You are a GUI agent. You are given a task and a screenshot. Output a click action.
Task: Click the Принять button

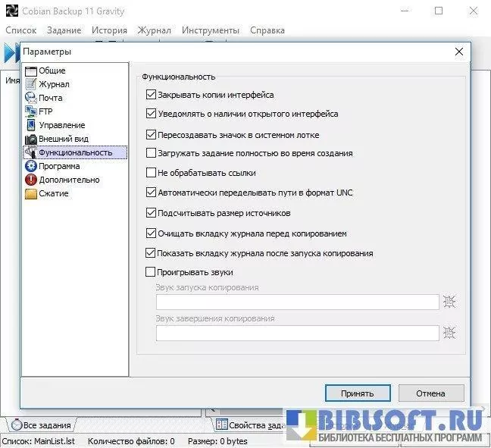(358, 393)
